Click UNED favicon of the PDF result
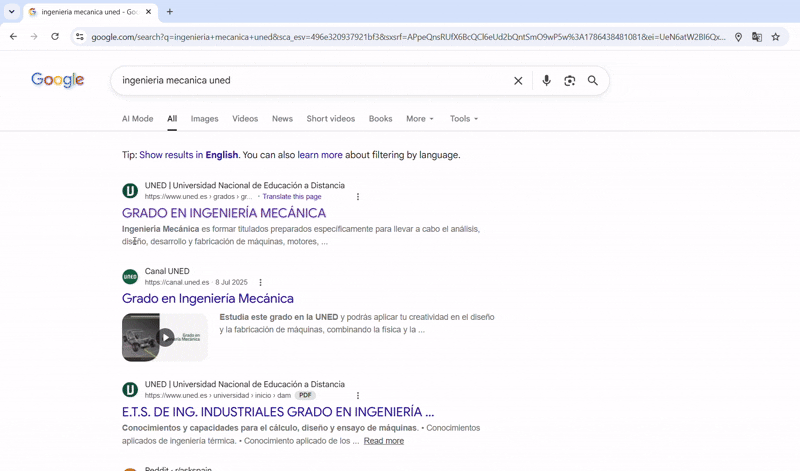The width and height of the screenshot is (800, 471). [130, 390]
